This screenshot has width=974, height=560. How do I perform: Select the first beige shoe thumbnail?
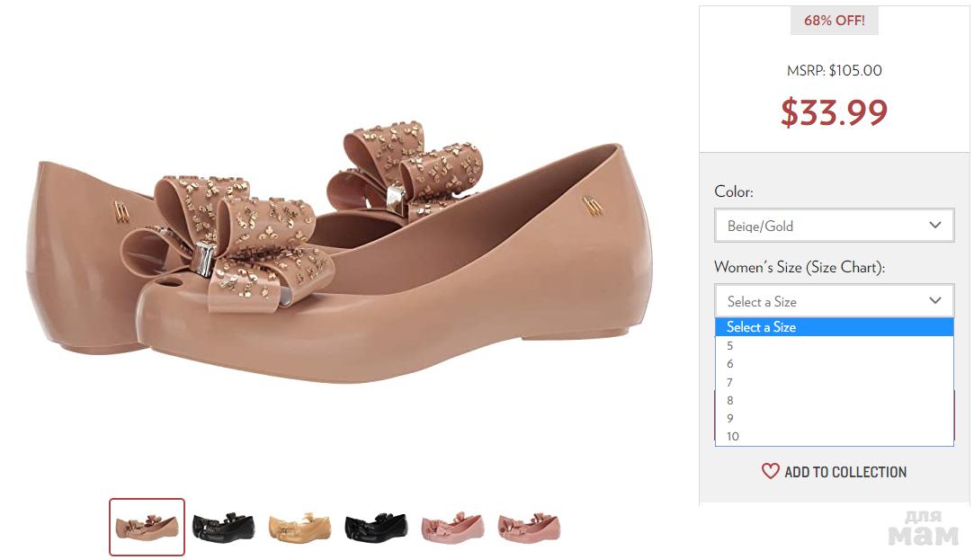(147, 527)
